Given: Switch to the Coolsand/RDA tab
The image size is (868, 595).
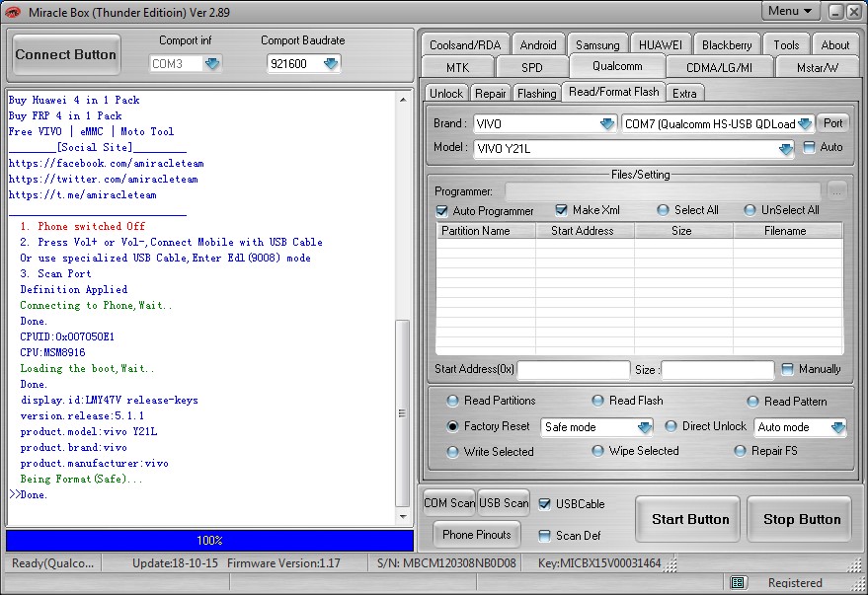Looking at the screenshot, I should (x=465, y=44).
